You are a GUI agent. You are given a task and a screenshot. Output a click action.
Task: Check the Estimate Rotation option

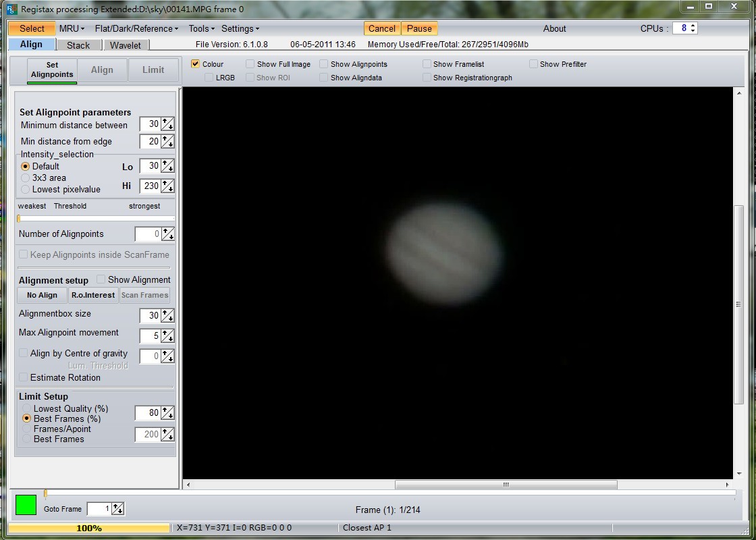23,377
